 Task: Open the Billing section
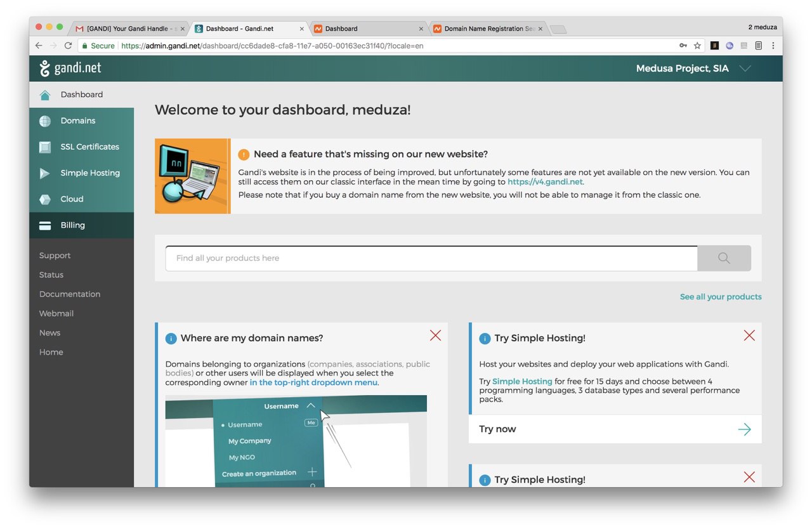pos(81,225)
